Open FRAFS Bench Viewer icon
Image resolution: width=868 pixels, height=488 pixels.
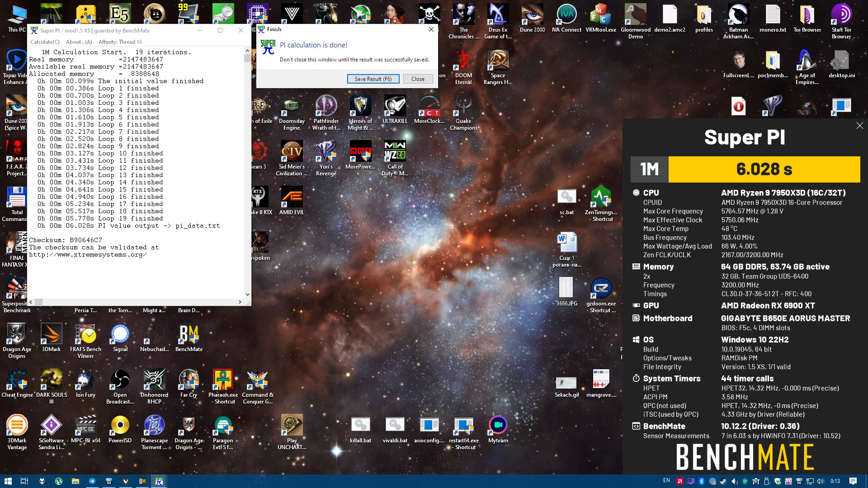pyautogui.click(x=85, y=341)
